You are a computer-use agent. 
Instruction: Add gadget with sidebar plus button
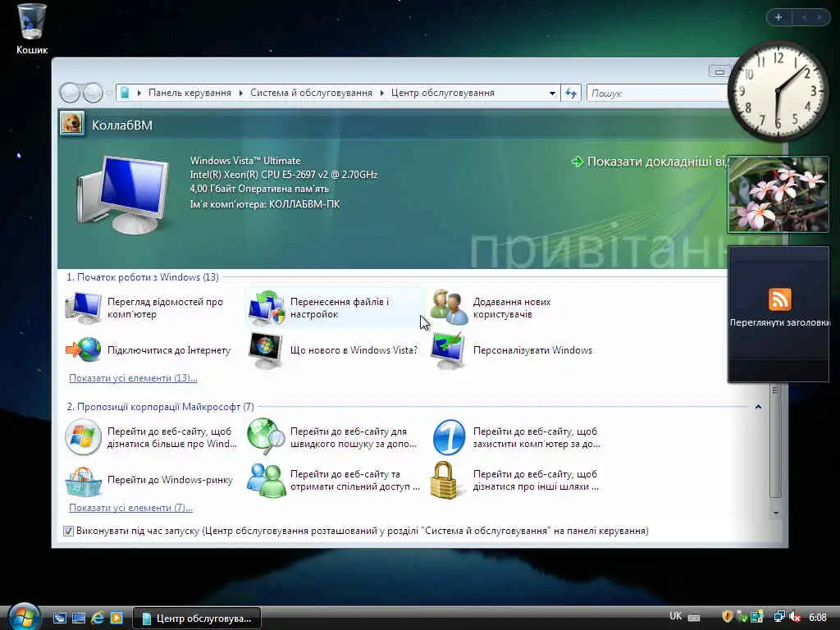tap(778, 18)
